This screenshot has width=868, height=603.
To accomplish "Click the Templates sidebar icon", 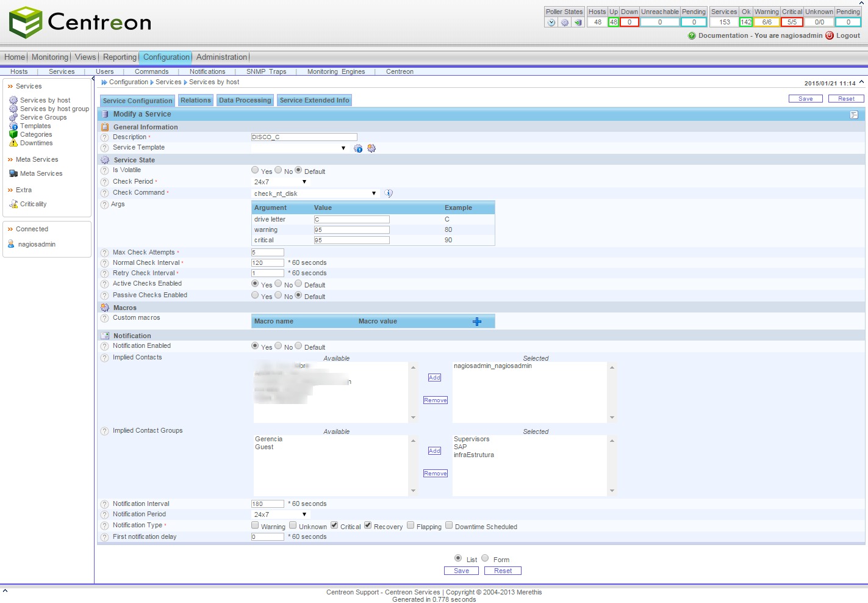I will [x=13, y=126].
